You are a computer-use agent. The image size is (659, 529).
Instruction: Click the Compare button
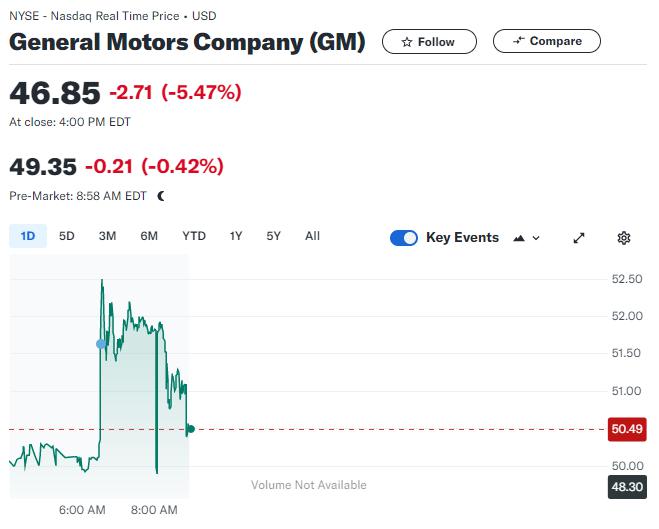click(546, 41)
